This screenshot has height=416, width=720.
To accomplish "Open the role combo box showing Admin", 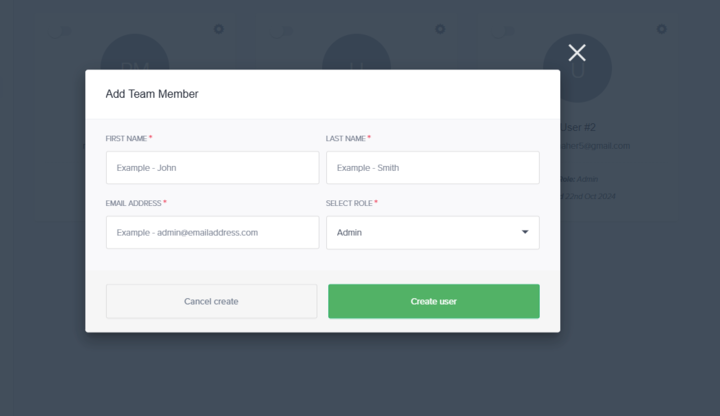I will tap(432, 232).
